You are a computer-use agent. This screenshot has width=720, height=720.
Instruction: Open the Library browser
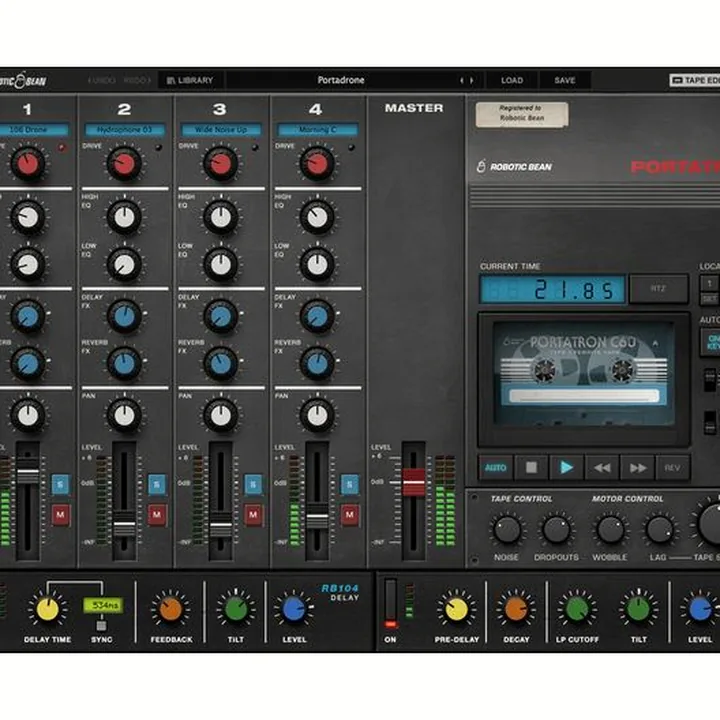coord(191,80)
